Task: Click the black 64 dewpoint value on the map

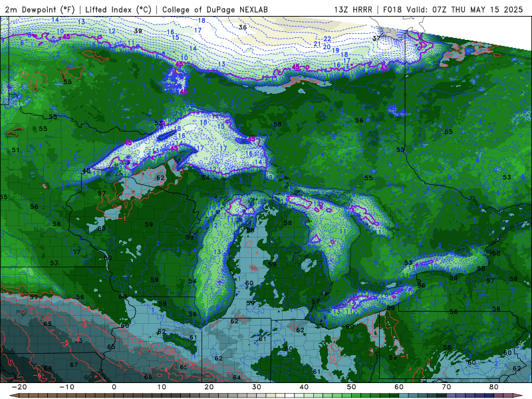Action: coord(237,378)
